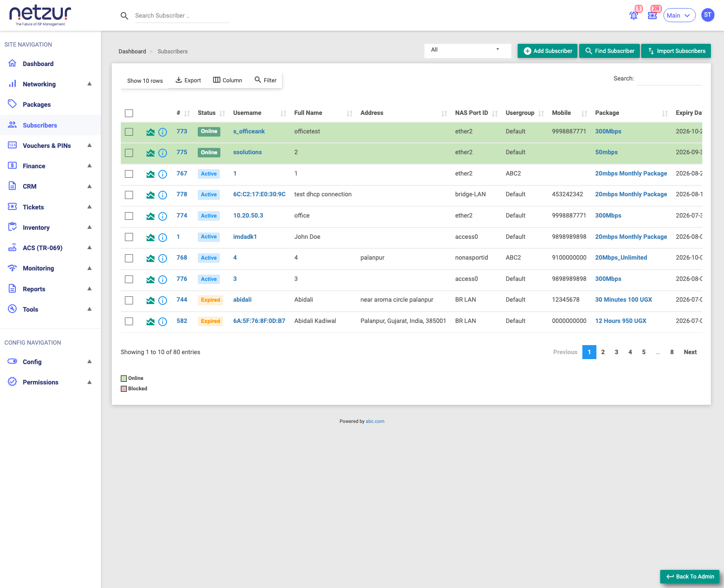Open ACS (TR-069) in sidebar
The image size is (724, 588).
click(50, 248)
